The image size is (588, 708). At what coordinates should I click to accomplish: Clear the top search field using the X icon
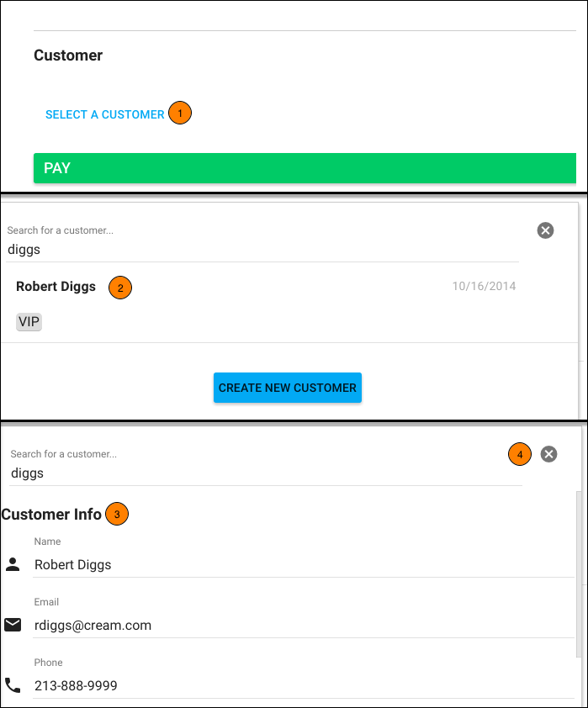545,230
